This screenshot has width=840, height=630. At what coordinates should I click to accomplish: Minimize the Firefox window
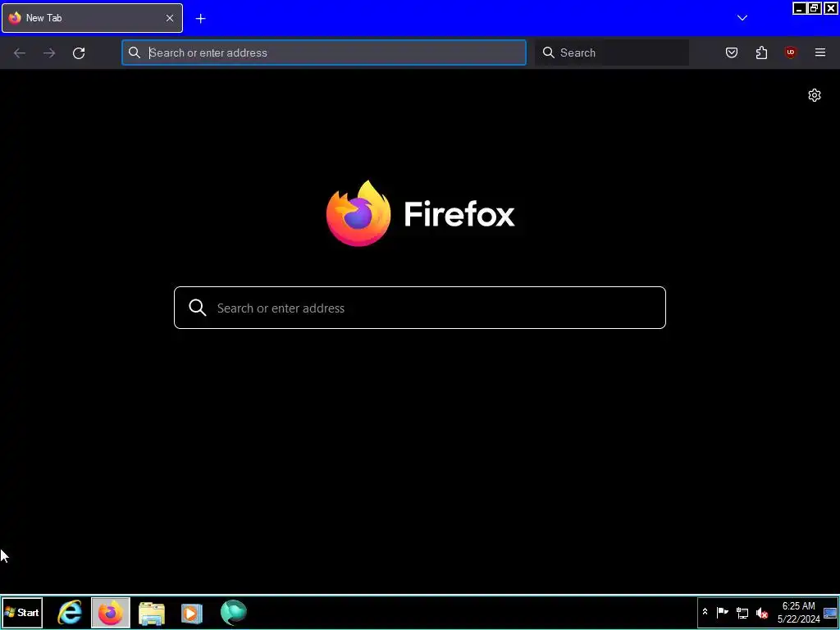799,8
